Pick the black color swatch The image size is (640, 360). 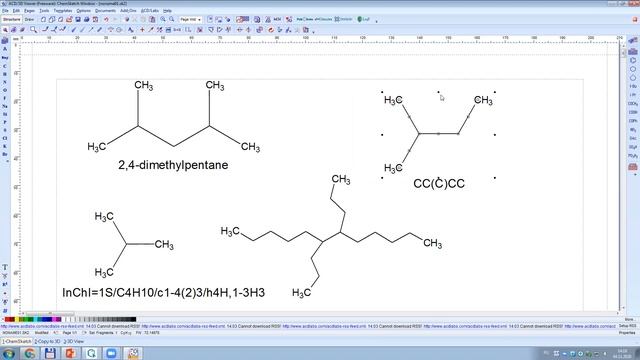click(x=133, y=319)
